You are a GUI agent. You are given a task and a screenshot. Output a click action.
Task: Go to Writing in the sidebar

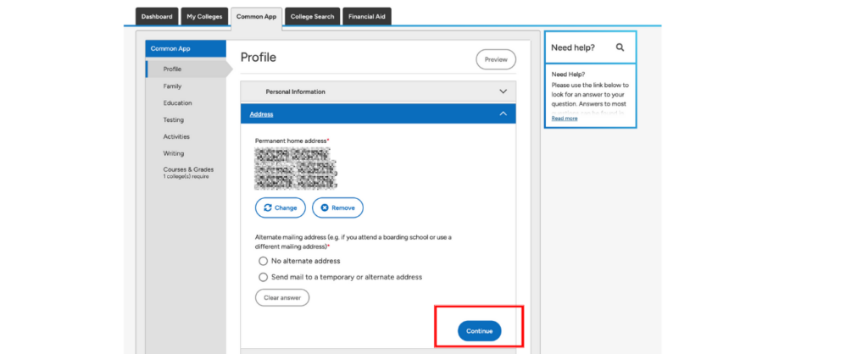[173, 153]
